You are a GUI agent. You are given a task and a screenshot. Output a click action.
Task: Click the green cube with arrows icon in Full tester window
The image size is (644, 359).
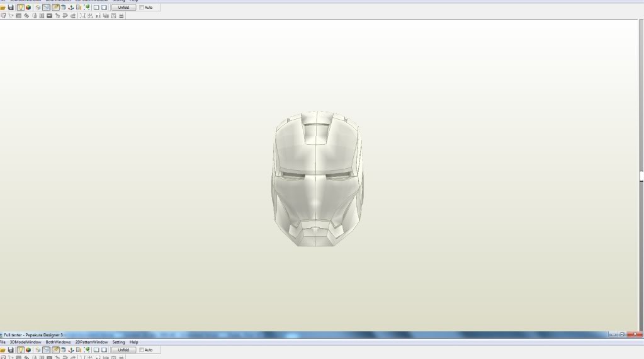tap(87, 350)
